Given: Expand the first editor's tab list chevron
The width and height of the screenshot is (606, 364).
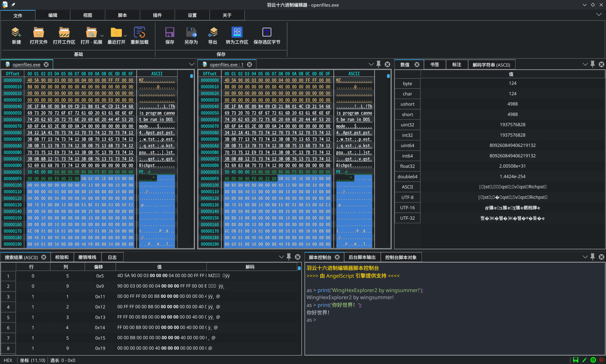Looking at the screenshot, I should pyautogui.click(x=191, y=64).
